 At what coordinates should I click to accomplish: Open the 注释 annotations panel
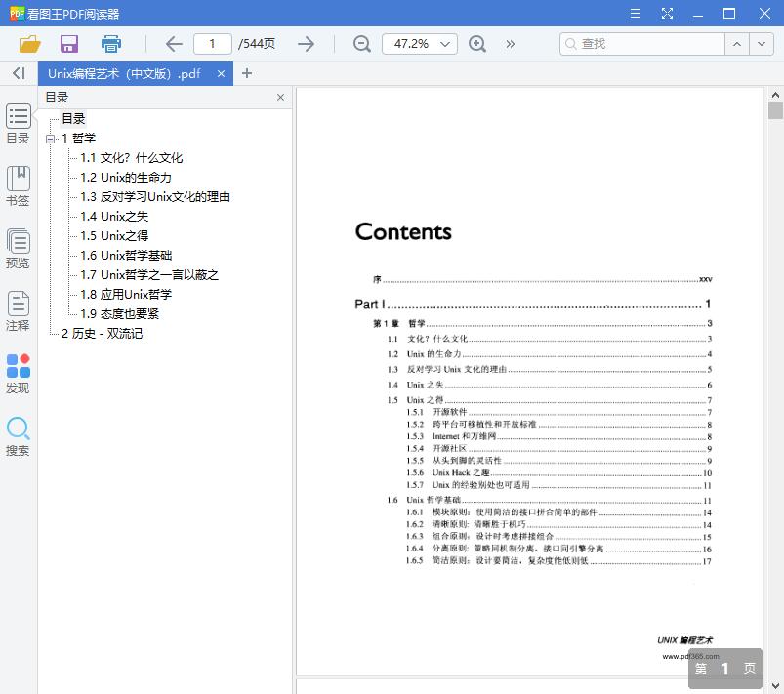pyautogui.click(x=18, y=311)
